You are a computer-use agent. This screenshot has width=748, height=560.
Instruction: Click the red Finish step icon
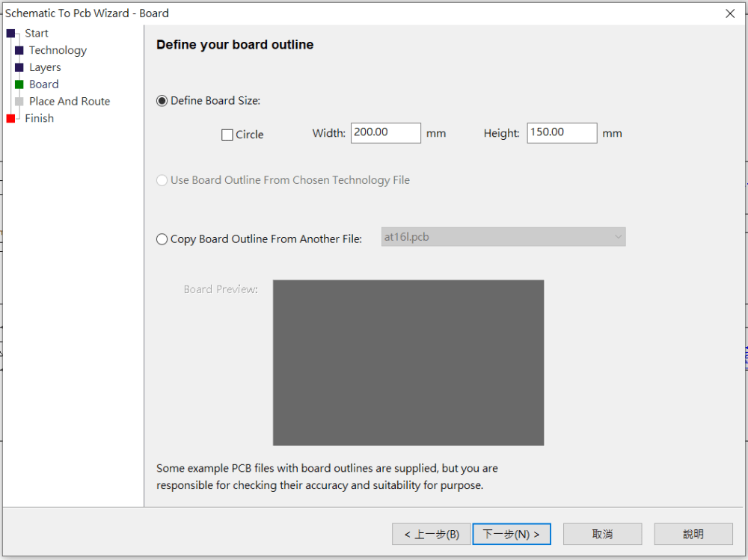click(x=10, y=118)
